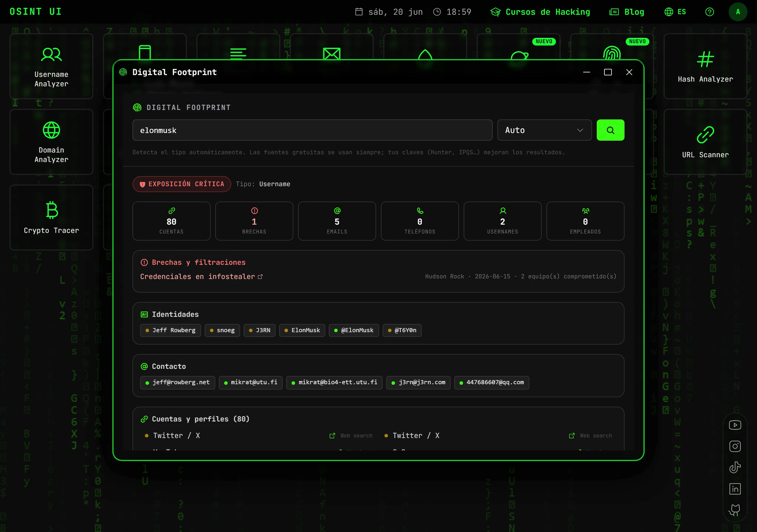Open the Username Analyzer tool
This screenshot has height=532, width=757.
51,66
